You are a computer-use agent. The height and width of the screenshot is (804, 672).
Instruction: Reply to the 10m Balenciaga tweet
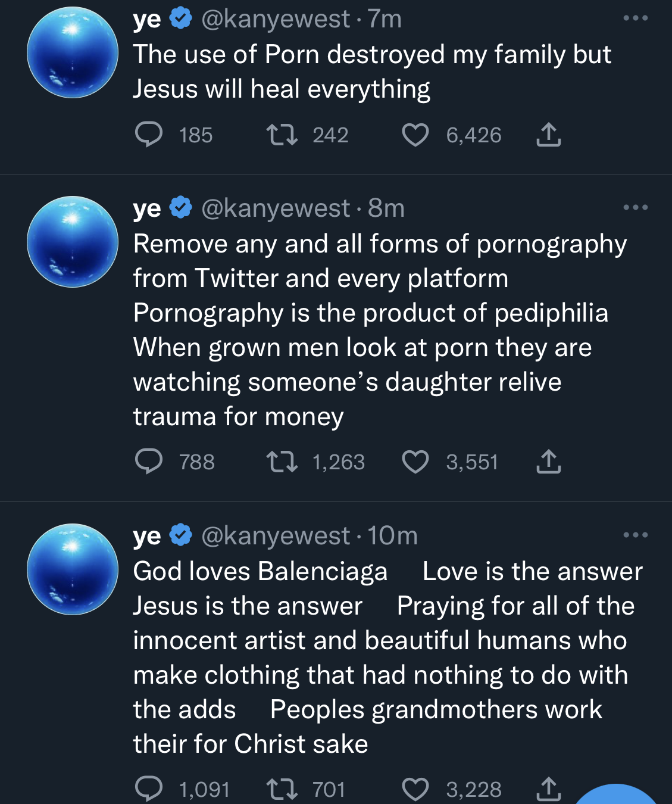coord(149,789)
